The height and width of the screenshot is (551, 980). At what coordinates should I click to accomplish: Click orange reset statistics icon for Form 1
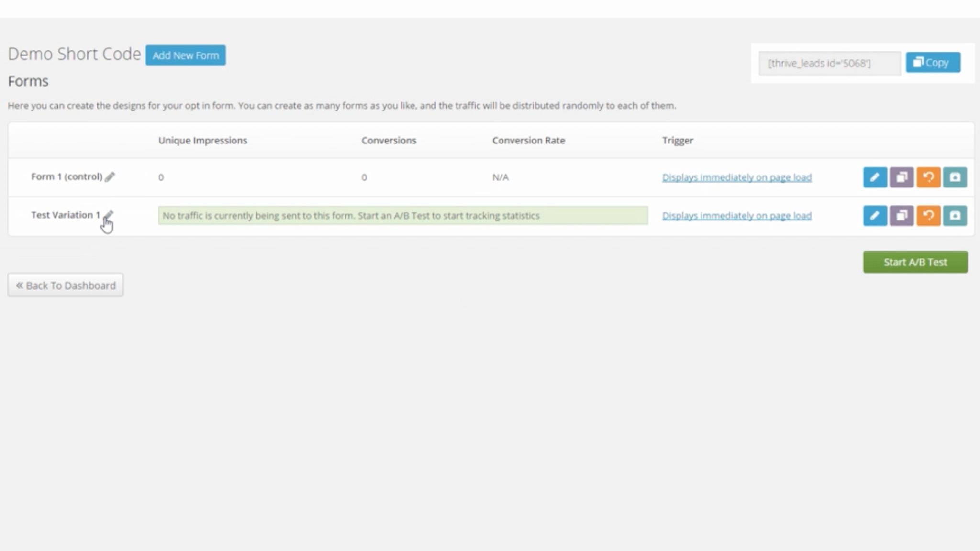point(928,177)
